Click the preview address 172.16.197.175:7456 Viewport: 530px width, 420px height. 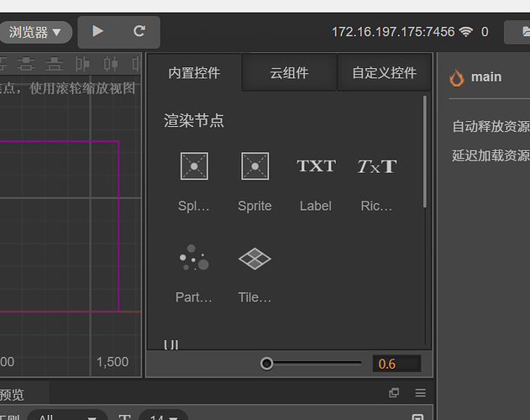pyautogui.click(x=392, y=32)
